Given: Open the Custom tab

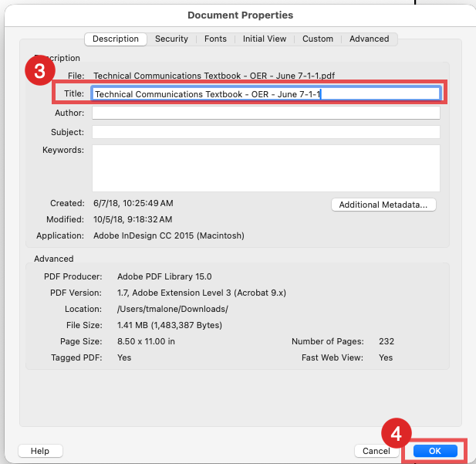Looking at the screenshot, I should 318,39.
